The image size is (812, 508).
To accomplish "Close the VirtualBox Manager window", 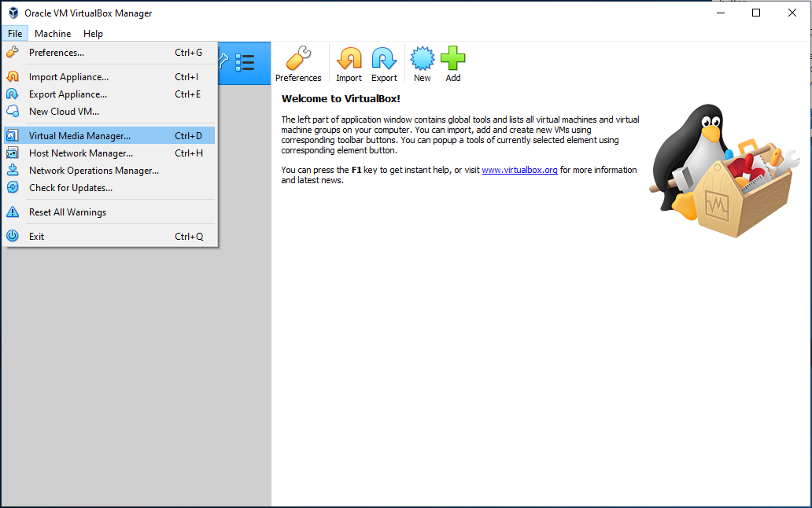I will pyautogui.click(x=792, y=13).
